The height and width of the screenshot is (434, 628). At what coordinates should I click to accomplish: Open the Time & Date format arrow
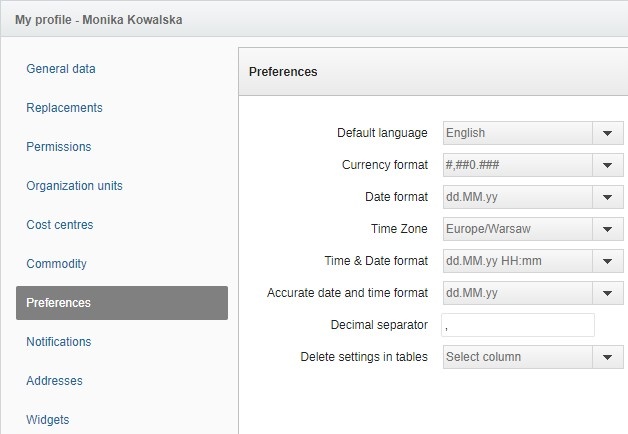coord(607,261)
